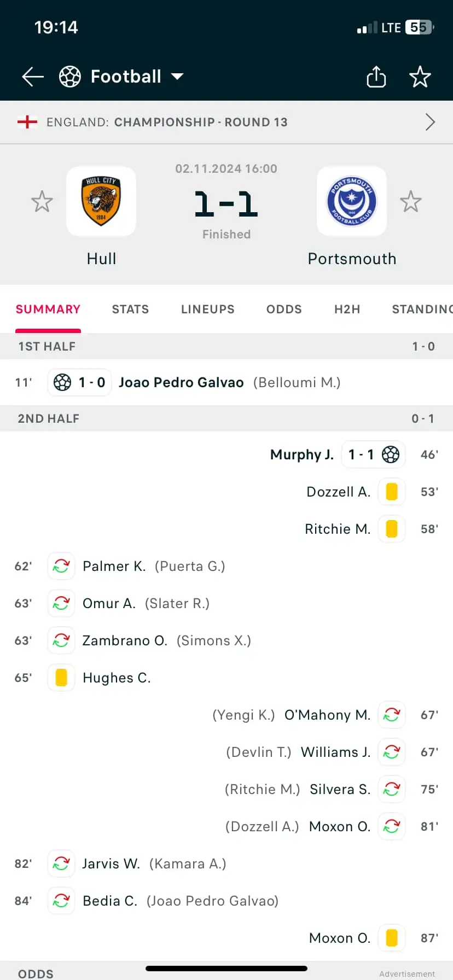Click the soccer ball icon beside Football
The image size is (453, 980).
(x=70, y=77)
